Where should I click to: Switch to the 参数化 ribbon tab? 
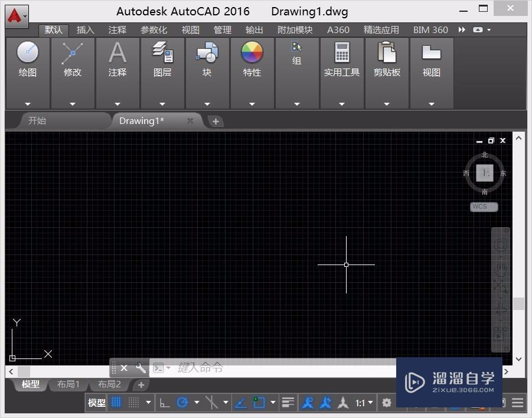pos(154,30)
